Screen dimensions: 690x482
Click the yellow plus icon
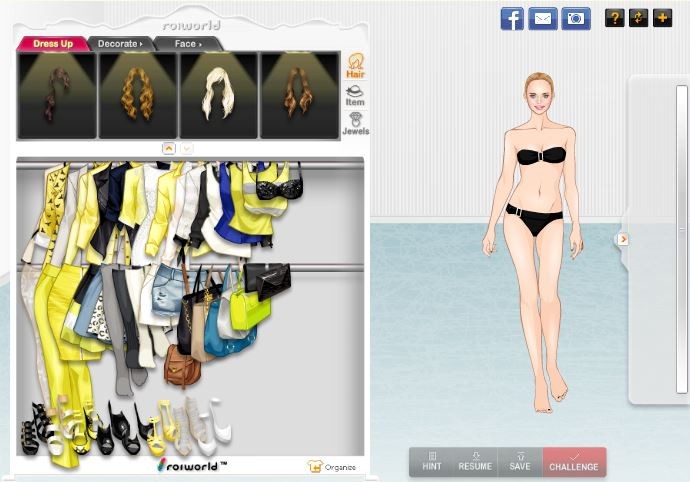tap(662, 18)
